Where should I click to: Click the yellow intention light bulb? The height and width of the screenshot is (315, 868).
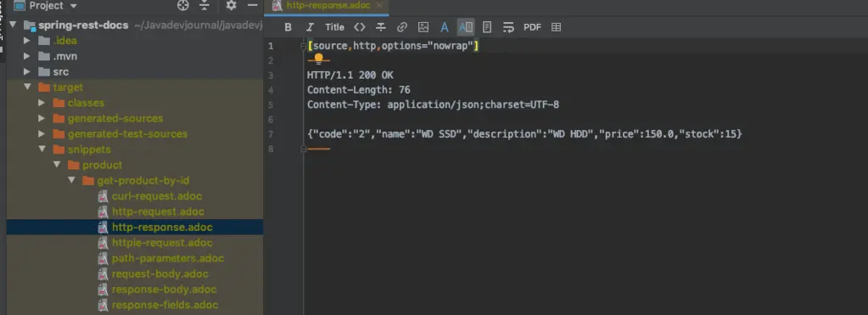[319, 59]
